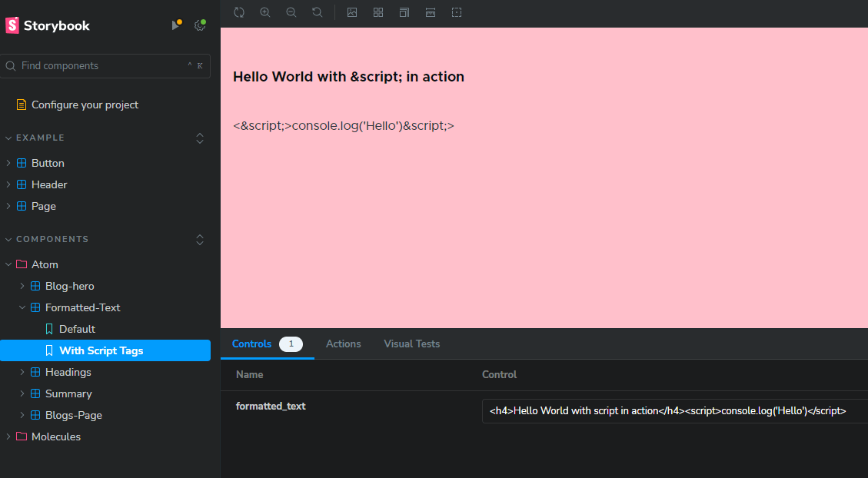Select the With Script Tags story
The width and height of the screenshot is (868, 478).
[x=105, y=350]
